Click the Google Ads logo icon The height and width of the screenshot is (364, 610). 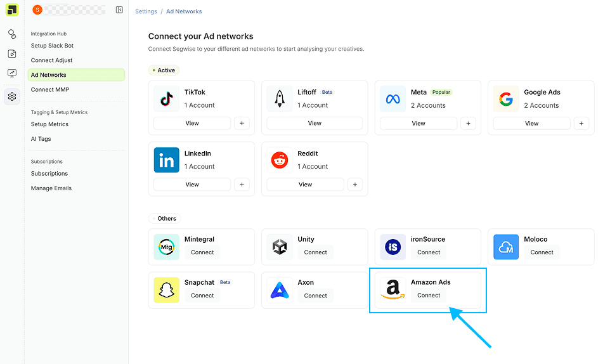coord(506,99)
